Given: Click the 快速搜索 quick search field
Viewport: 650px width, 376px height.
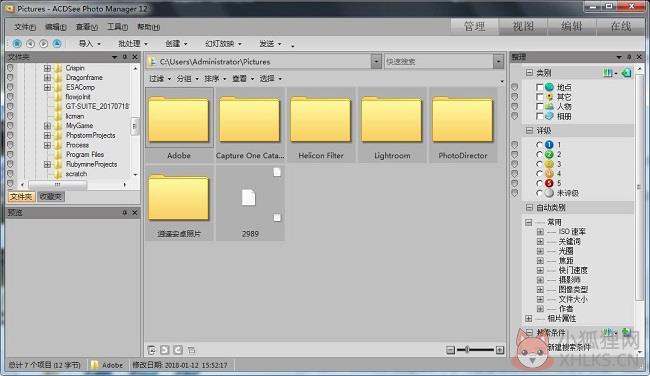Looking at the screenshot, I should 439,62.
